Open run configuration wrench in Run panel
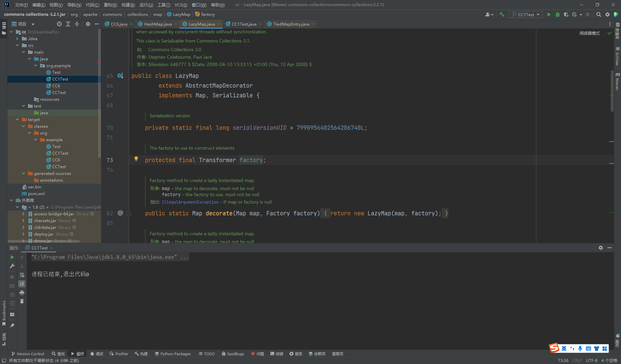The height and width of the screenshot is (364, 621). pyautogui.click(x=12, y=266)
